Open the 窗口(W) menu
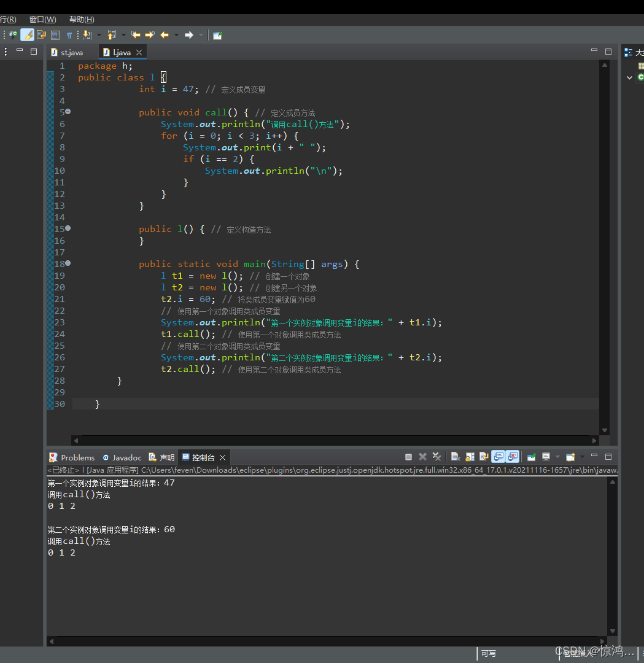 click(x=42, y=20)
